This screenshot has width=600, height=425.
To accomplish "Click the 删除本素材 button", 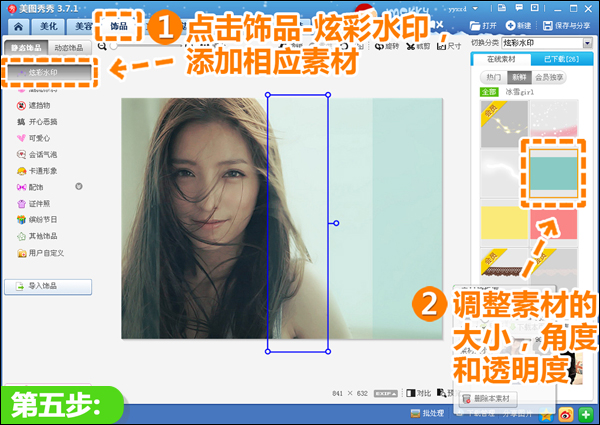I will (x=488, y=399).
